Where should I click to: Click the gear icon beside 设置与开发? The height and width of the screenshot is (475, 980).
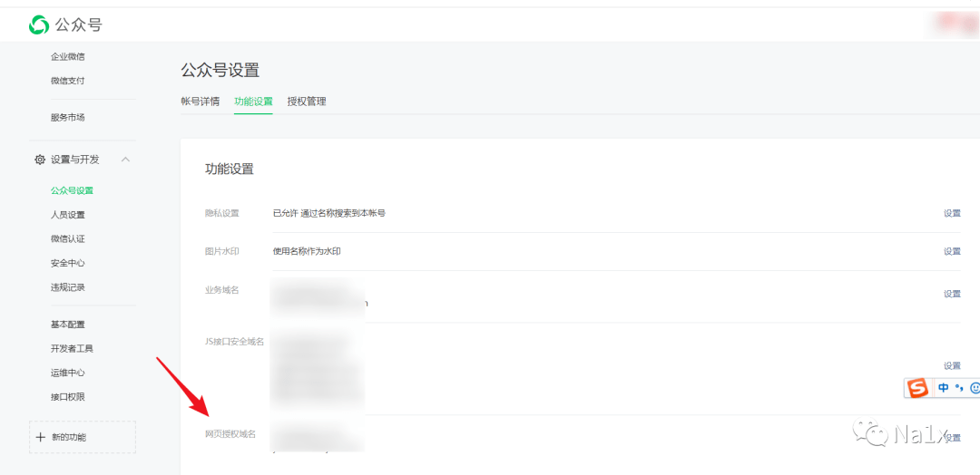(40, 160)
